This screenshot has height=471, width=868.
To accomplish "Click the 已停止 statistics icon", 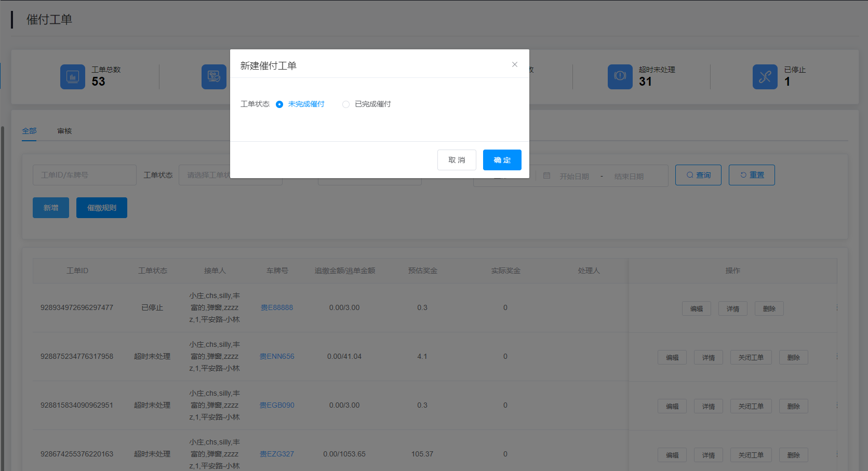I will [x=765, y=77].
